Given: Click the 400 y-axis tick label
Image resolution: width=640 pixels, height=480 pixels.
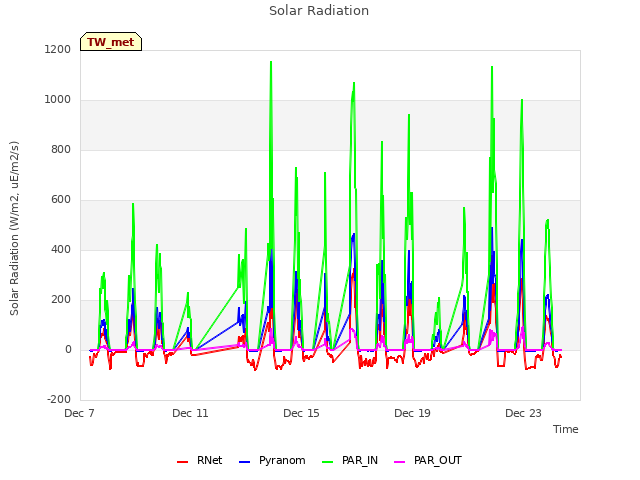Looking at the screenshot, I should 61,250.
